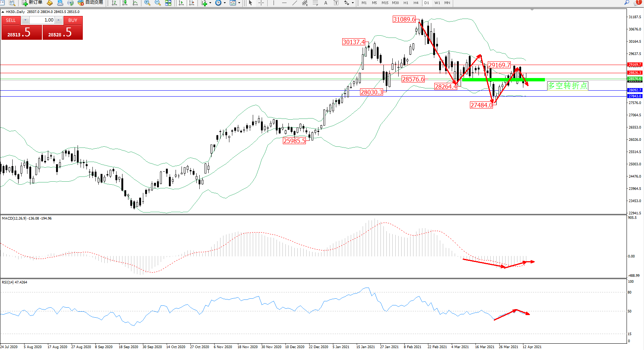Open the arrows objects dropdown
This screenshot has height=350, width=644.
(x=353, y=3)
